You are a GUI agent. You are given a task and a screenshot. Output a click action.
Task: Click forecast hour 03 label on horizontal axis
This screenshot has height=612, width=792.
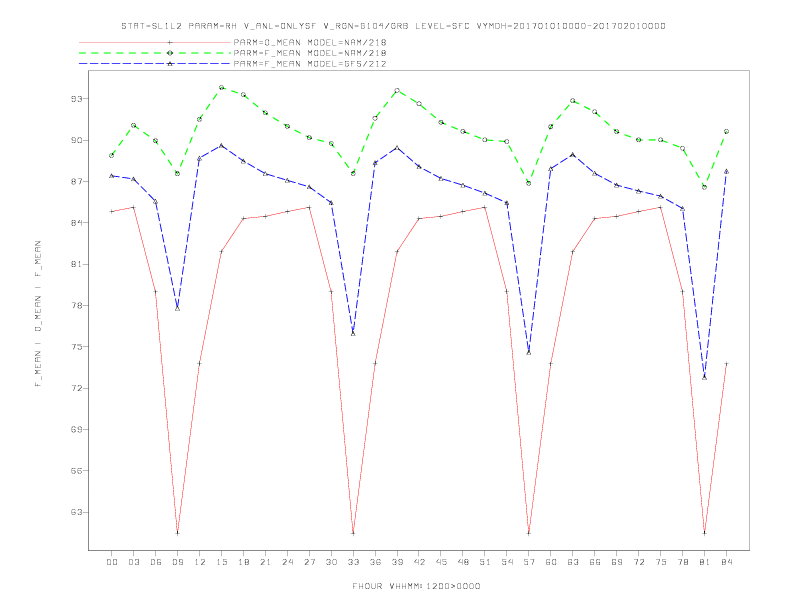point(134,562)
